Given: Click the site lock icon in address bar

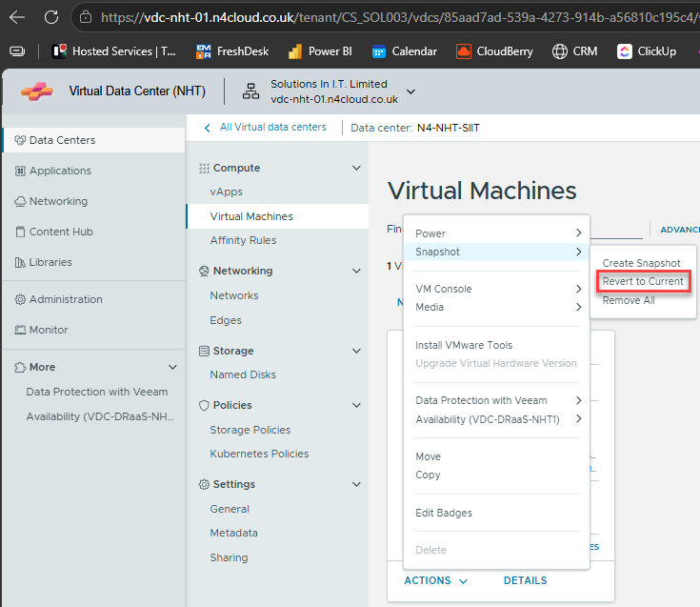Looking at the screenshot, I should (86, 17).
